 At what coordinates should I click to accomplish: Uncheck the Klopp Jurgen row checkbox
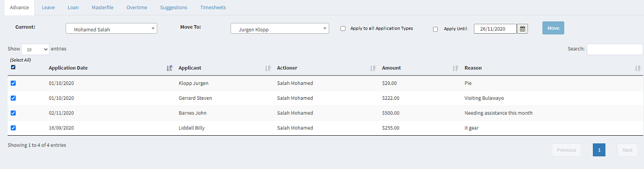[13, 83]
